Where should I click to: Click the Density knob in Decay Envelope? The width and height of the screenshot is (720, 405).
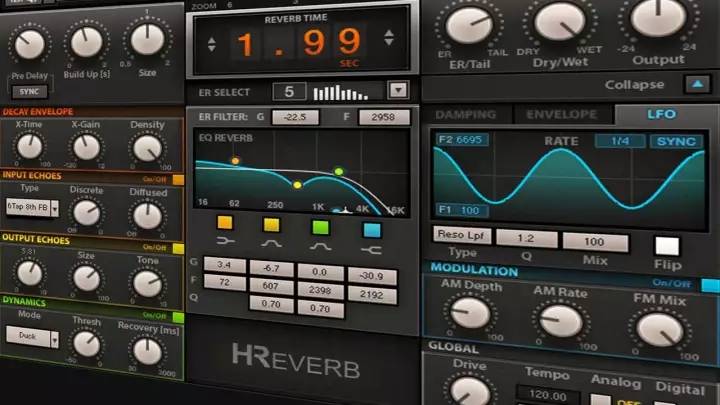147,148
